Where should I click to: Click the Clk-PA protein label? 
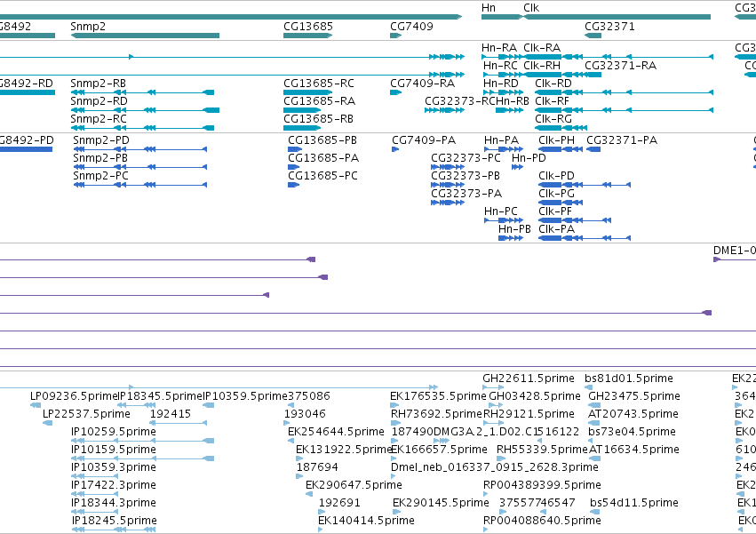(x=556, y=229)
